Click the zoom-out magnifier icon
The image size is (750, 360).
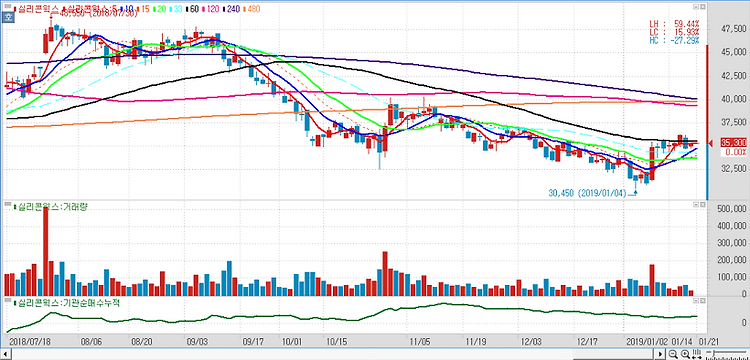[x=673, y=354]
